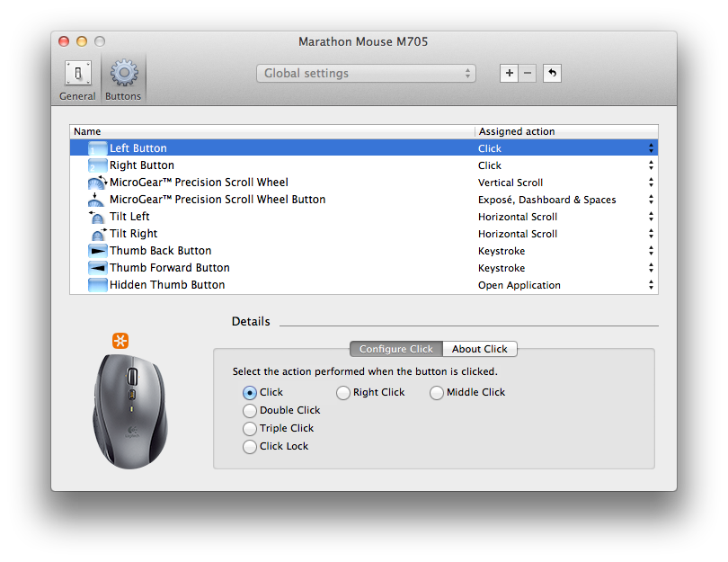Click the orange Unifying receiver icon
The height and width of the screenshot is (562, 728).
click(120, 341)
